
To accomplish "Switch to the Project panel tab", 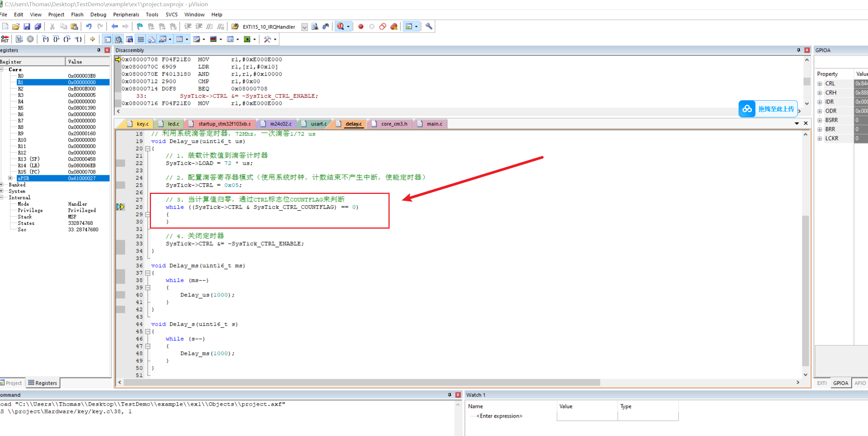I will pyautogui.click(x=11, y=383).
